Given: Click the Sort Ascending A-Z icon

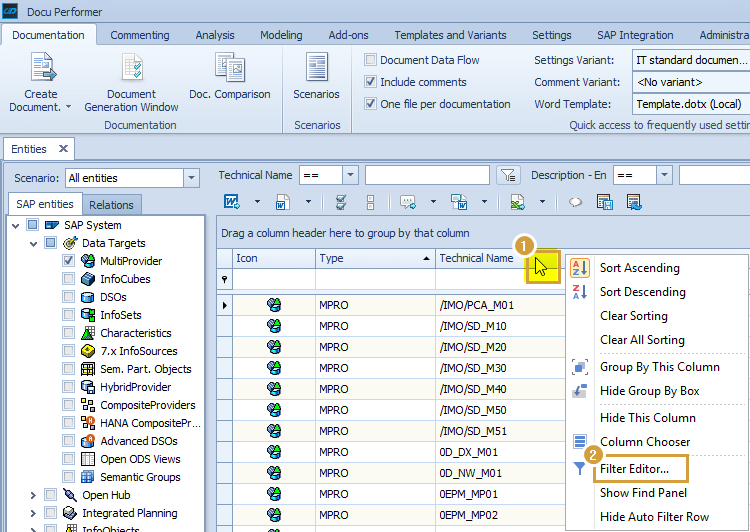Looking at the screenshot, I should 579,268.
